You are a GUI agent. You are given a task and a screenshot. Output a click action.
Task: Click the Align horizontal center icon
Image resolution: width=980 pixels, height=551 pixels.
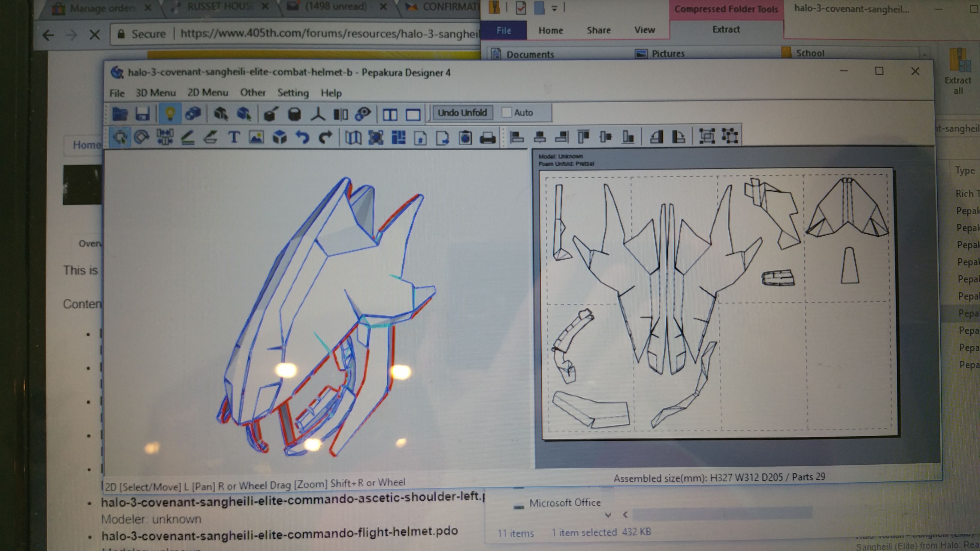tap(540, 137)
